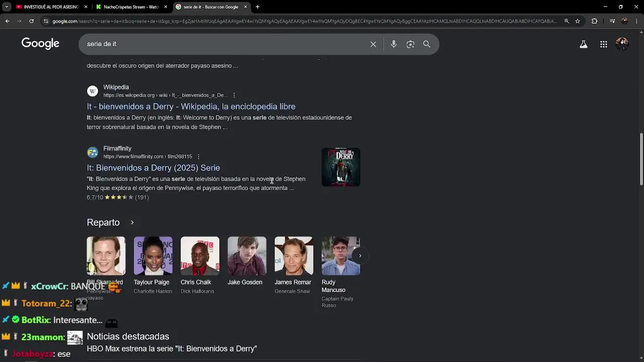Open the media controls icon

612,21
